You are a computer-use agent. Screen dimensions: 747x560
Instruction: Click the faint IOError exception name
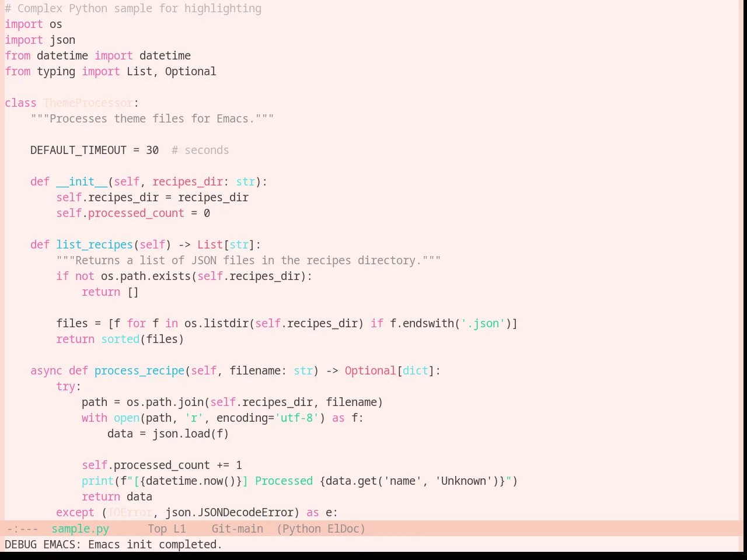130,513
